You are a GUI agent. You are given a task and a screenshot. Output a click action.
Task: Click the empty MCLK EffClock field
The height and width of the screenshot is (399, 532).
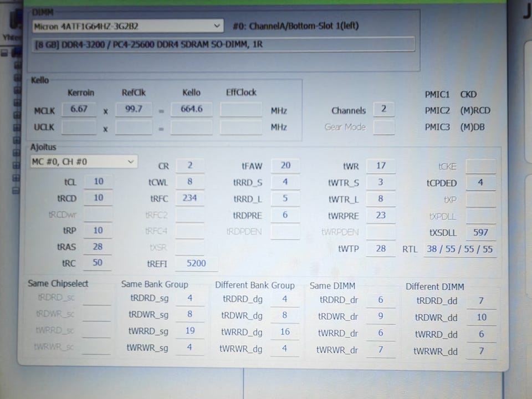(x=241, y=110)
